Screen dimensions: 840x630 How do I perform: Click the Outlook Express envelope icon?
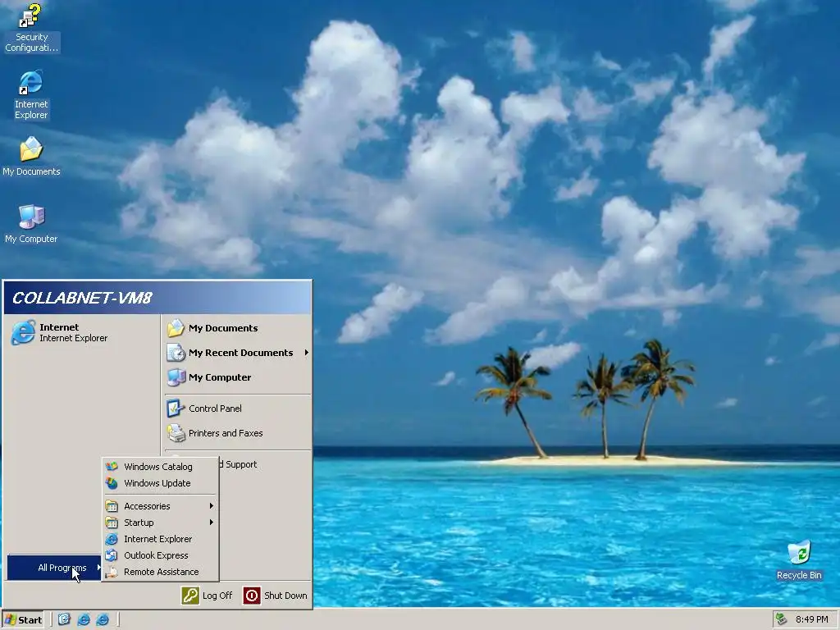pyautogui.click(x=112, y=555)
